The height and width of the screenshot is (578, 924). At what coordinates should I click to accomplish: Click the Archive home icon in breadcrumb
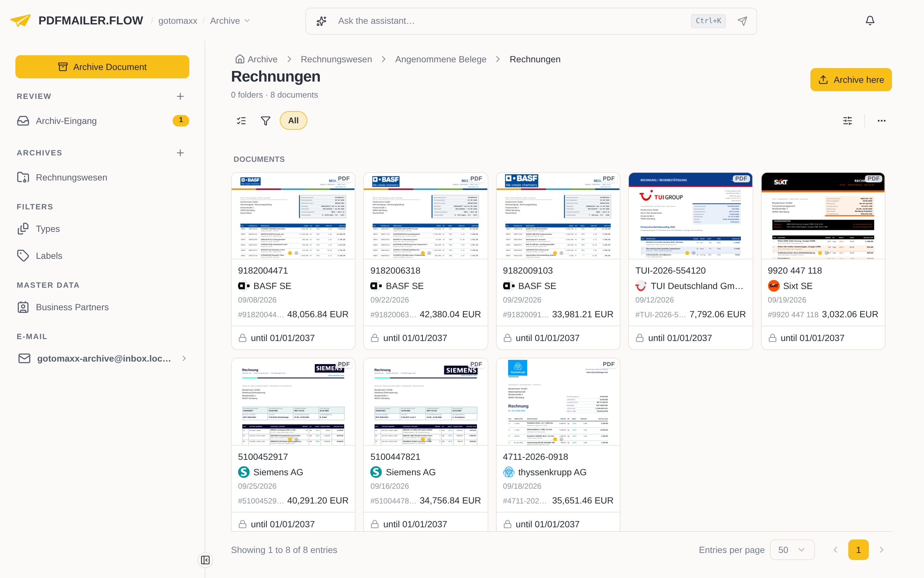240,59
